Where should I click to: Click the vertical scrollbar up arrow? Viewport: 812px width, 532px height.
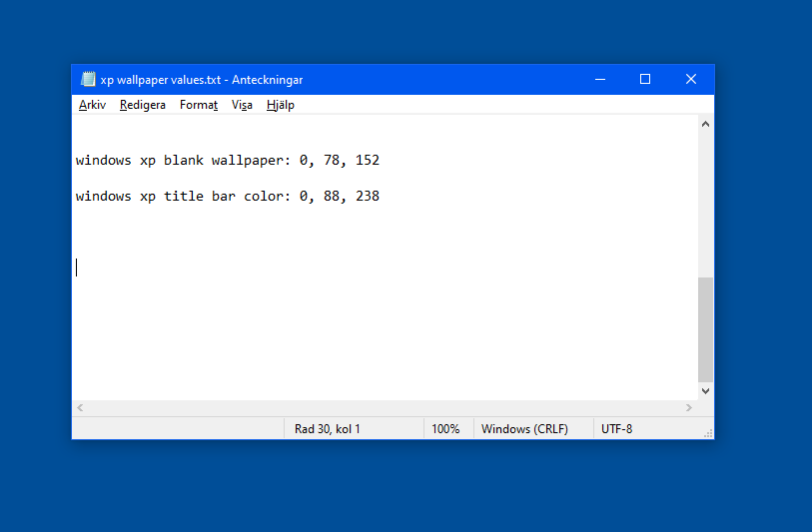705,124
